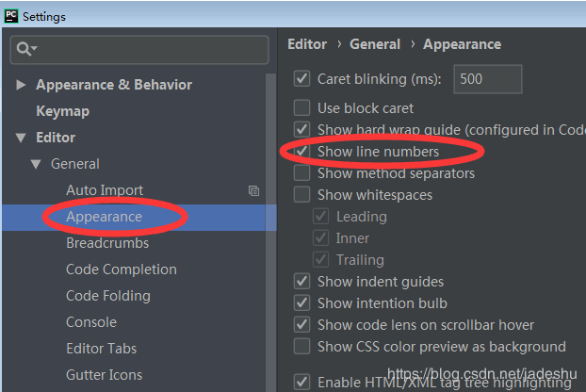Turn off Show intention bulb
This screenshot has width=586, height=392.
pyautogui.click(x=302, y=303)
